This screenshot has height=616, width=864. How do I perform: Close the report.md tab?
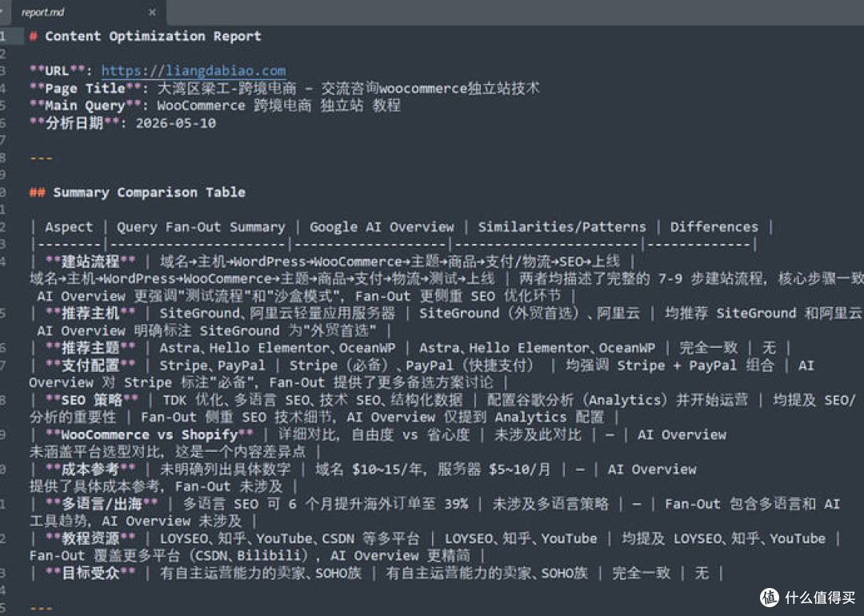(x=152, y=12)
